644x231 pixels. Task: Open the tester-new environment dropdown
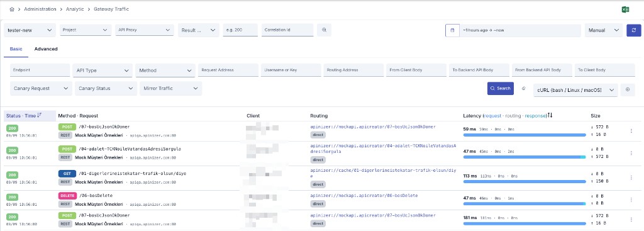[x=30, y=30]
